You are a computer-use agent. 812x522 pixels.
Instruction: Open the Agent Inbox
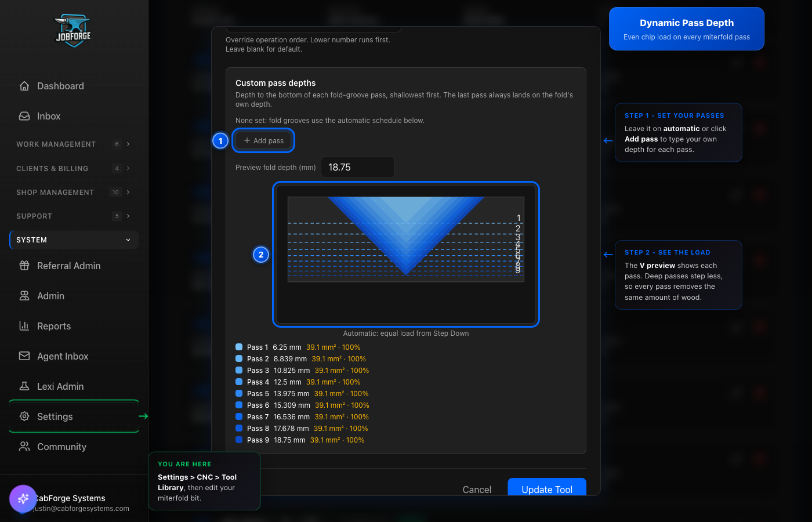coord(74,356)
